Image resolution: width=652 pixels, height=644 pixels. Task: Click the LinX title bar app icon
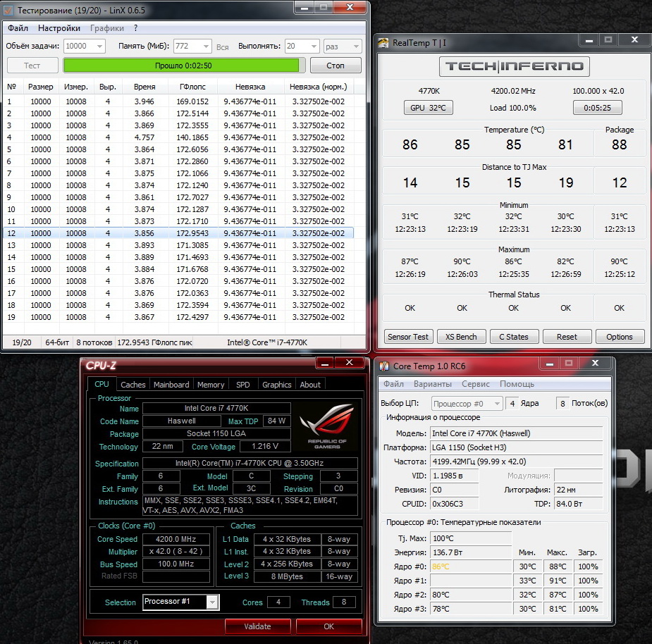[8, 10]
